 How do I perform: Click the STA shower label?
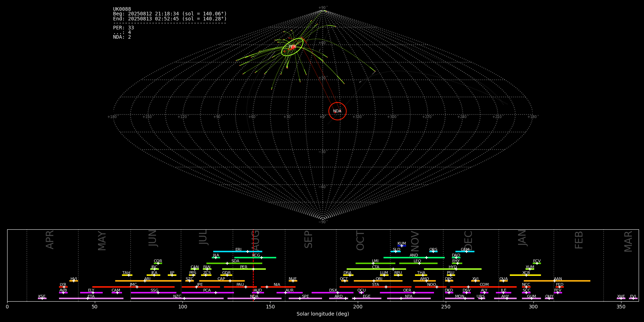[375, 285]
